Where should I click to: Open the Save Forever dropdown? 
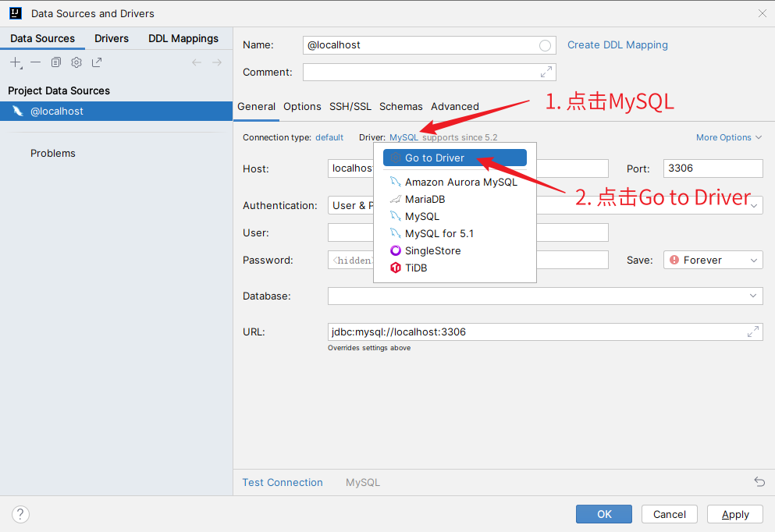[713, 260]
